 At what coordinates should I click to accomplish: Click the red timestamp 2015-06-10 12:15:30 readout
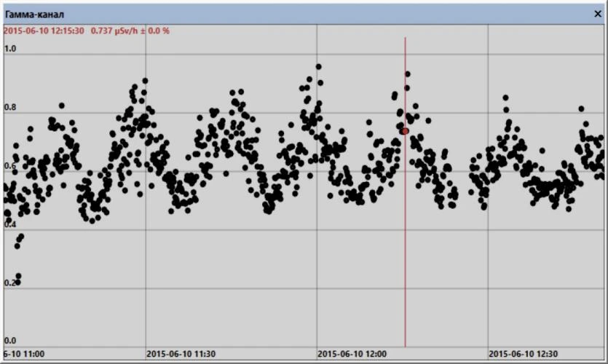(44, 31)
